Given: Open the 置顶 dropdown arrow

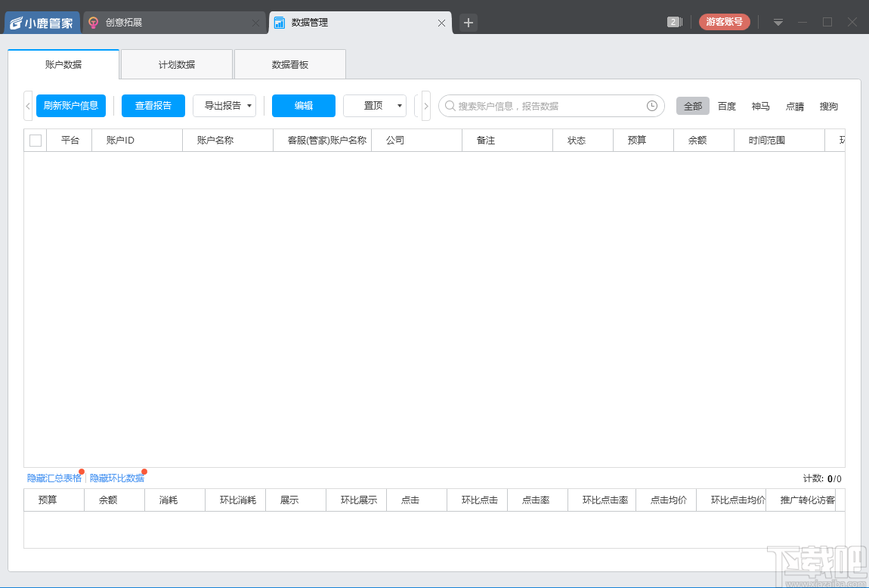Looking at the screenshot, I should click(398, 106).
